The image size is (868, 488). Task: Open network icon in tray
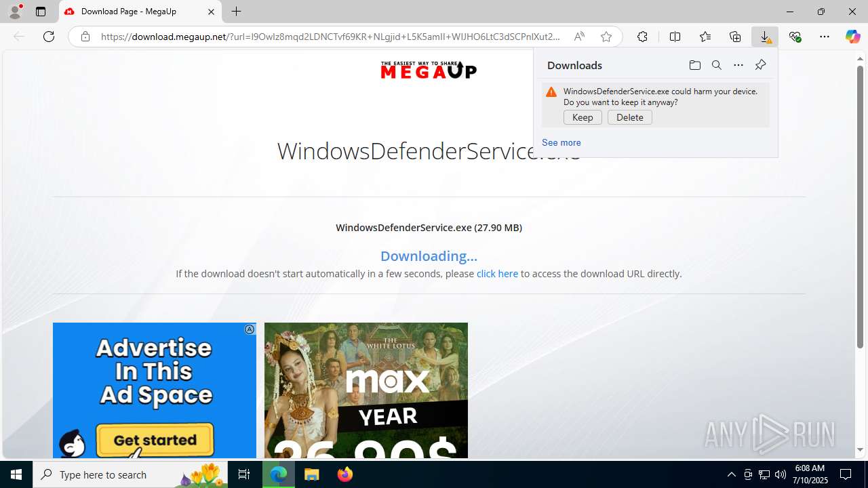(x=764, y=474)
